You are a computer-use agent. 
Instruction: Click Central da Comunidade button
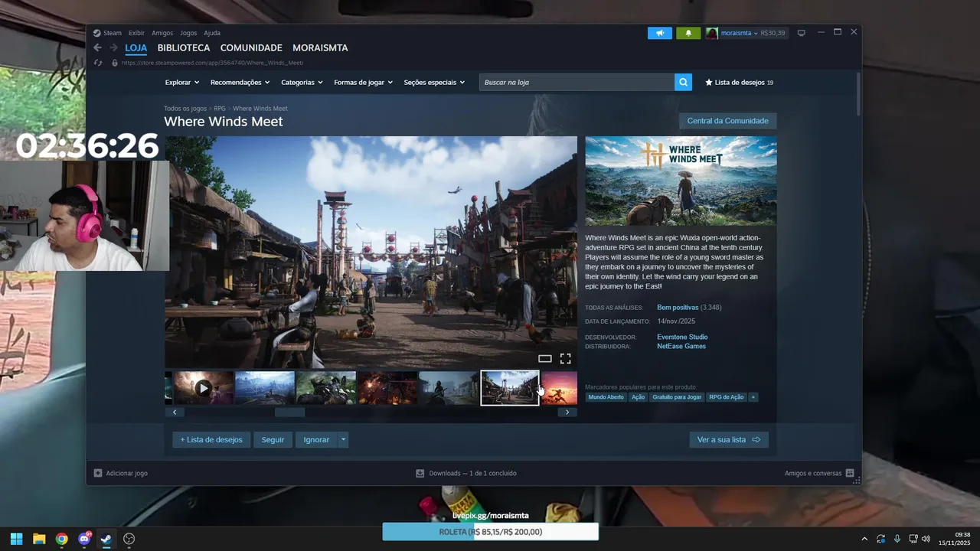727,121
